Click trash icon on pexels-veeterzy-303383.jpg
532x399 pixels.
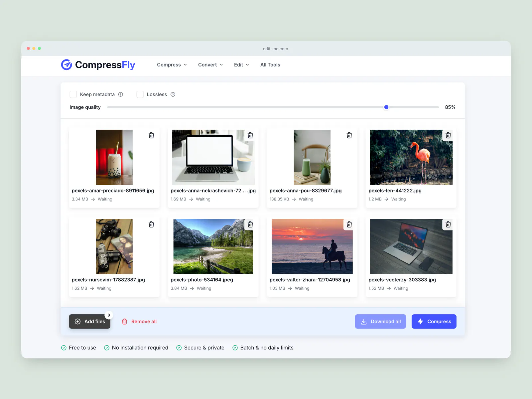click(x=448, y=224)
